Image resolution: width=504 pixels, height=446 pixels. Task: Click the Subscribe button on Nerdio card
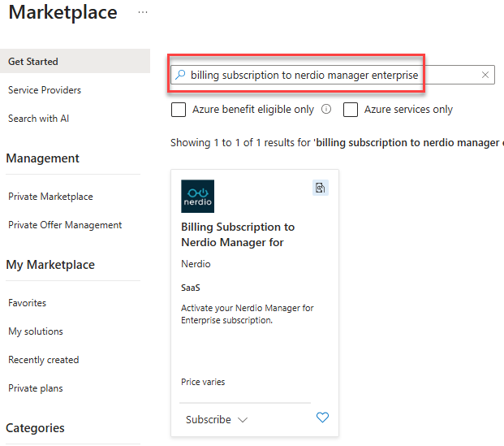pos(209,420)
